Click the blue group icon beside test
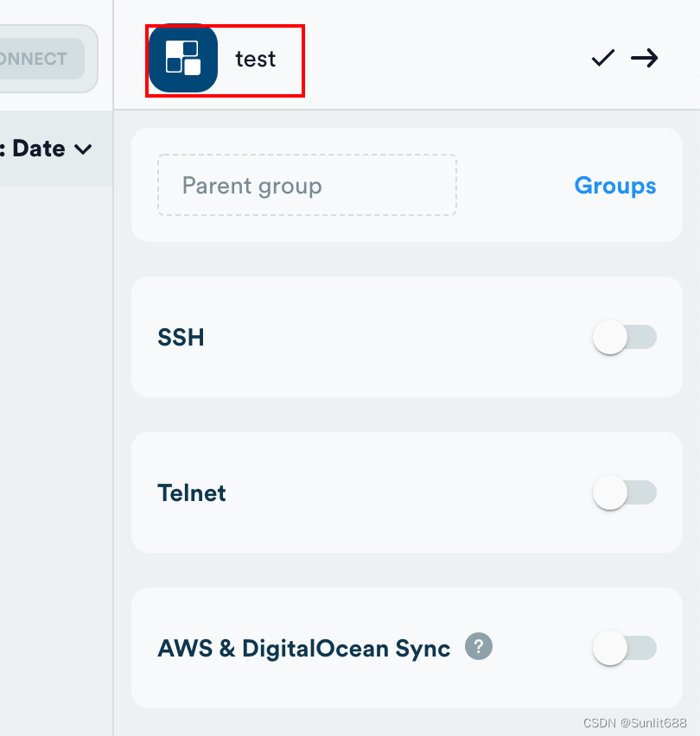 (x=182, y=59)
